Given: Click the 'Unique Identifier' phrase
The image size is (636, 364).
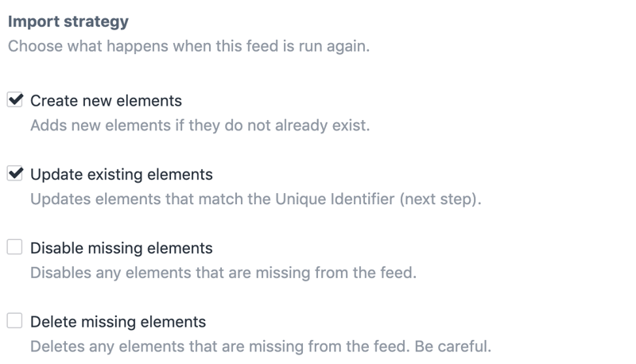Looking at the screenshot, I should tap(335, 199).
